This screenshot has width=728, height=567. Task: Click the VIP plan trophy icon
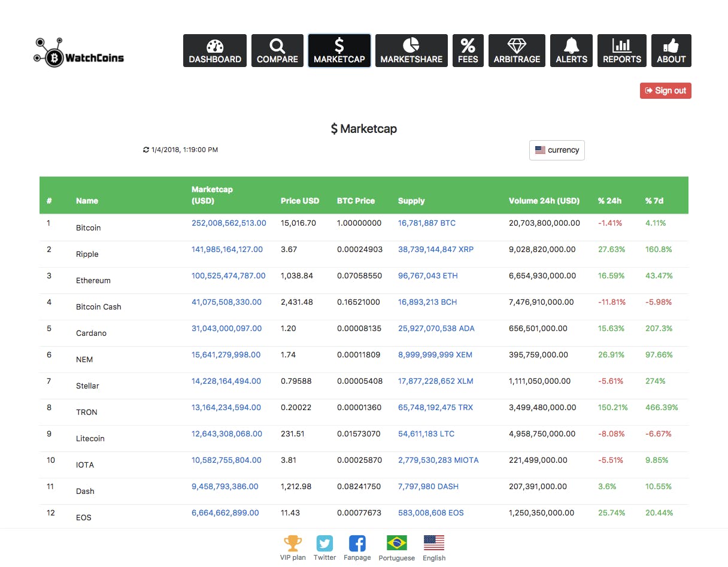click(x=293, y=543)
